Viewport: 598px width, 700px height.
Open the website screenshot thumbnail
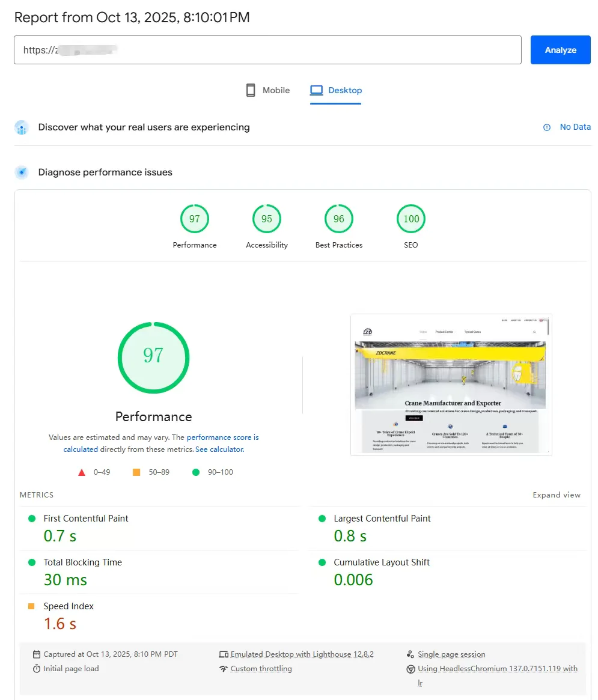(451, 385)
